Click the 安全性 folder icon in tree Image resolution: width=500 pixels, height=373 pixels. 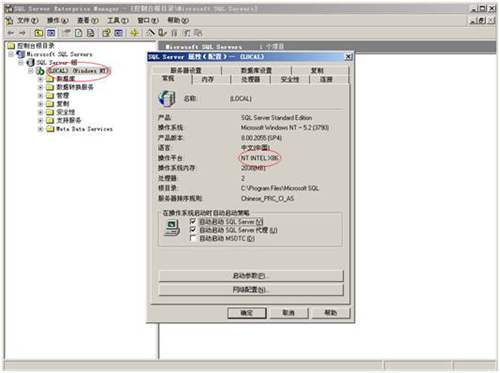(x=50, y=112)
